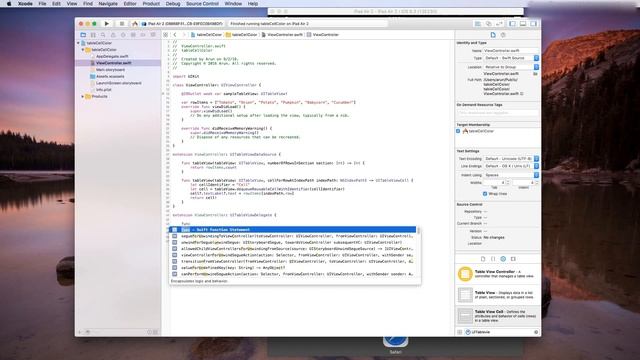
Task: Open the Breakpoint navigator icon
Action: (143, 35)
